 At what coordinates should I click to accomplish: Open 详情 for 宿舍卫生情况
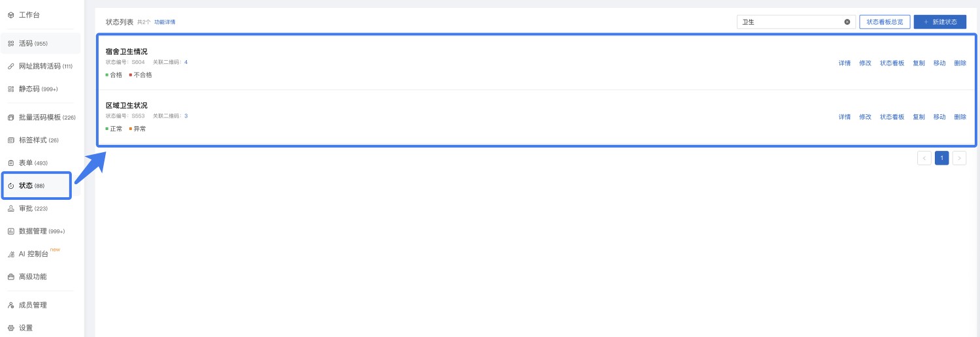pos(845,63)
